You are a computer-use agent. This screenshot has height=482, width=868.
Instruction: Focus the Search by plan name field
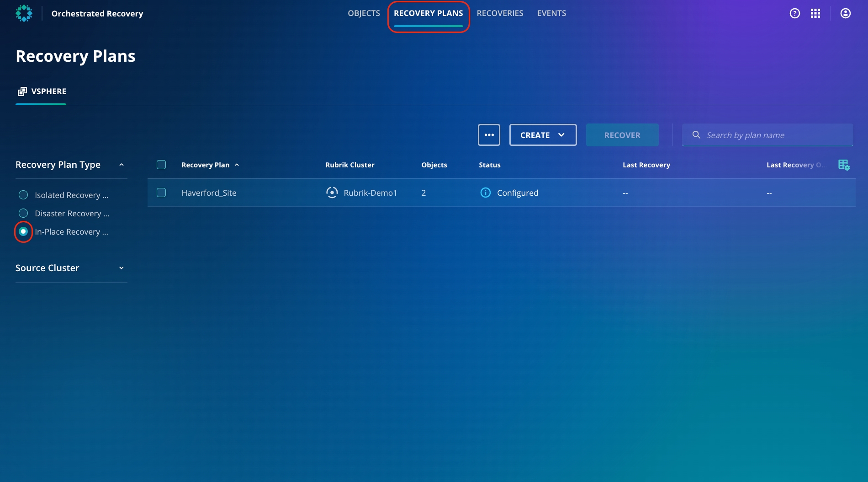(x=777, y=135)
